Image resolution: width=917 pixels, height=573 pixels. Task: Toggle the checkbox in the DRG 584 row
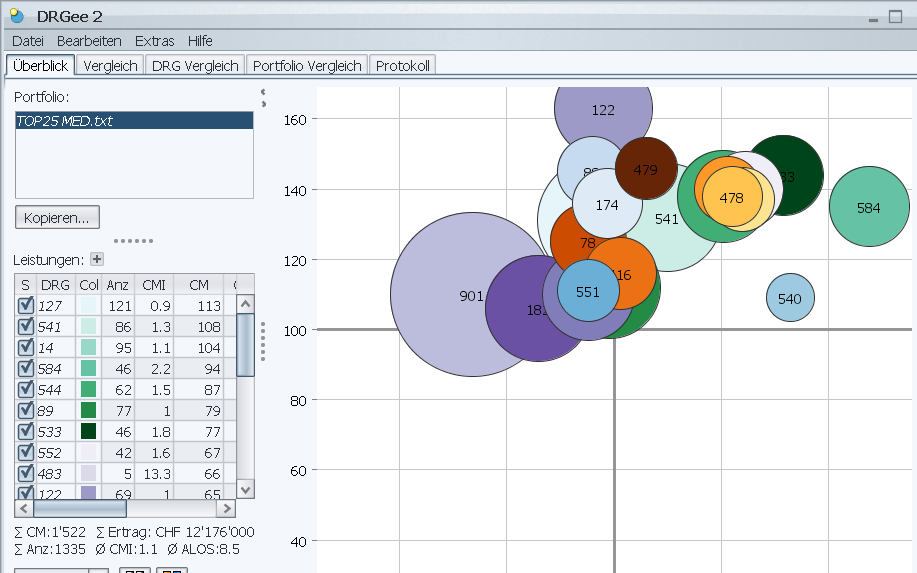point(26,368)
